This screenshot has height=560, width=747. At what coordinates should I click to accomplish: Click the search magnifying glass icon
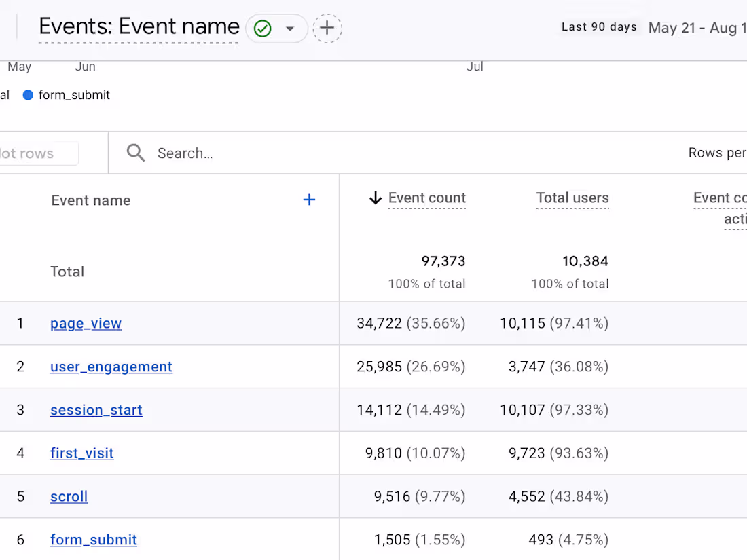click(x=135, y=153)
